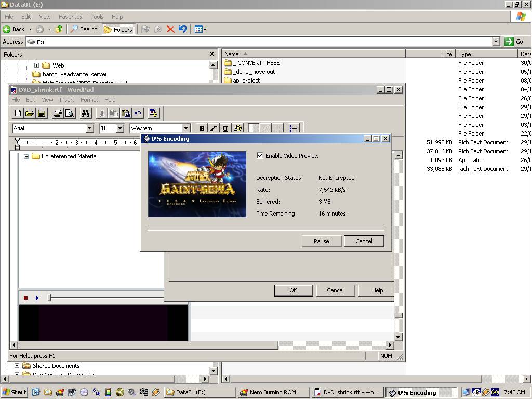Open the Tools menu in Explorer

(x=97, y=17)
